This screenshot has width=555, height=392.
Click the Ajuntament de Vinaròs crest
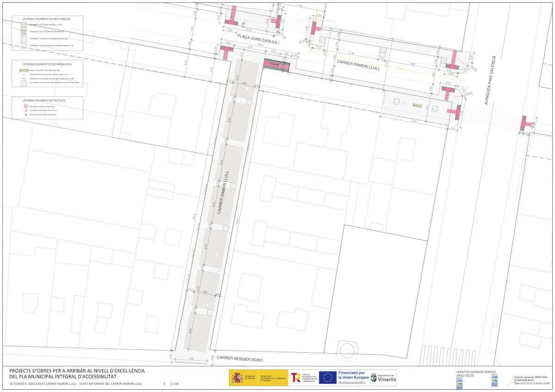coord(374,378)
